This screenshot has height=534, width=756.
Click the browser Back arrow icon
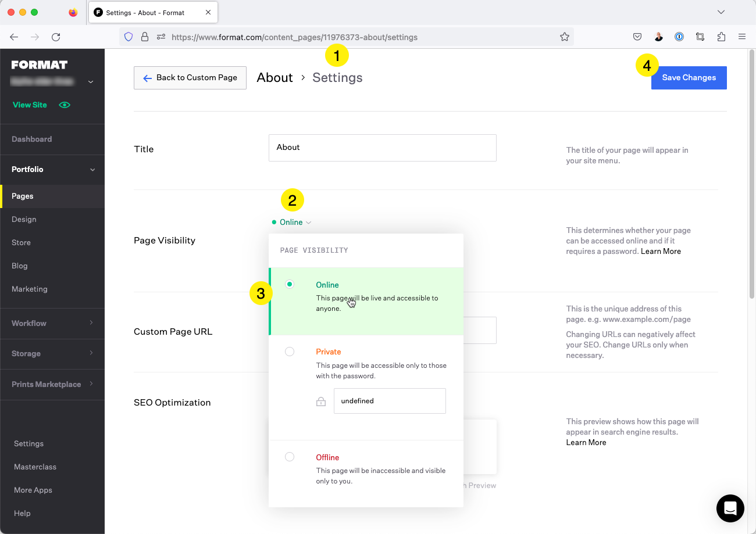coord(14,37)
